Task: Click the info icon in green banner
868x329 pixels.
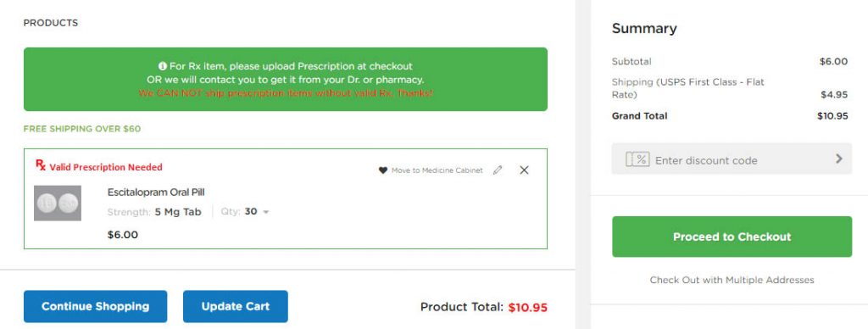Action: coord(163,66)
